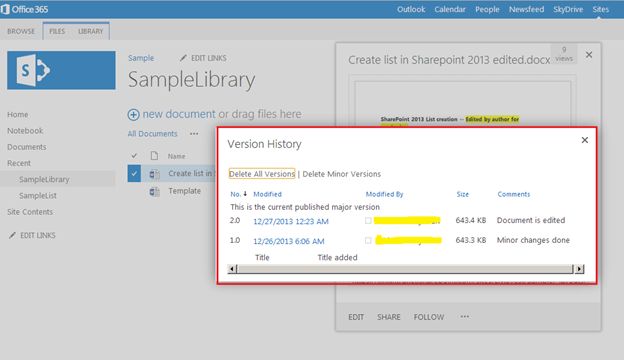This screenshot has height=360, width=624.
Task: Click new document link
Action: (179, 114)
